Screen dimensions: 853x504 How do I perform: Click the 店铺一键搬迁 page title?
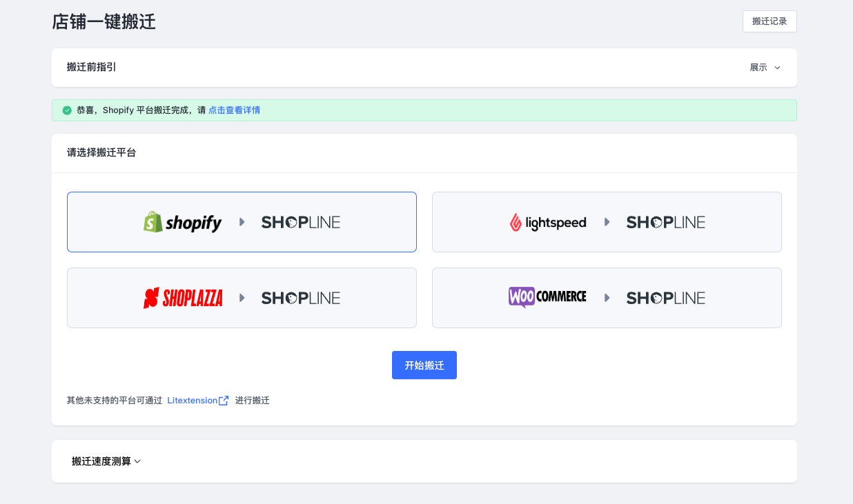point(104,21)
